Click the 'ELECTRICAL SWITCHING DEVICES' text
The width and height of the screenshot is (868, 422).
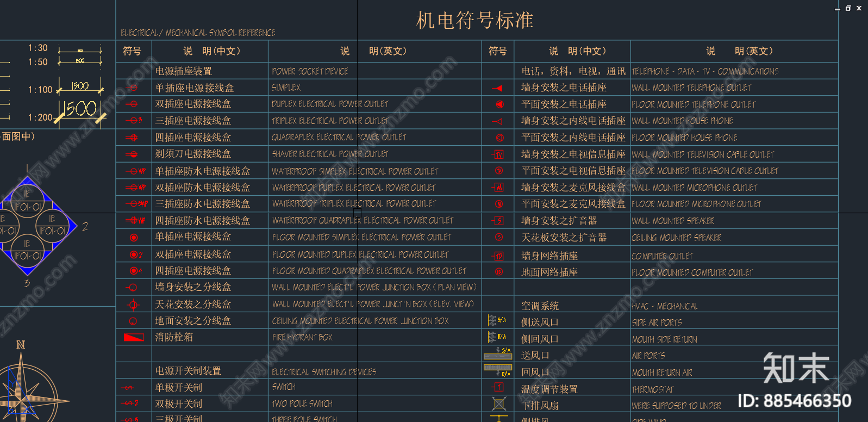click(x=324, y=372)
